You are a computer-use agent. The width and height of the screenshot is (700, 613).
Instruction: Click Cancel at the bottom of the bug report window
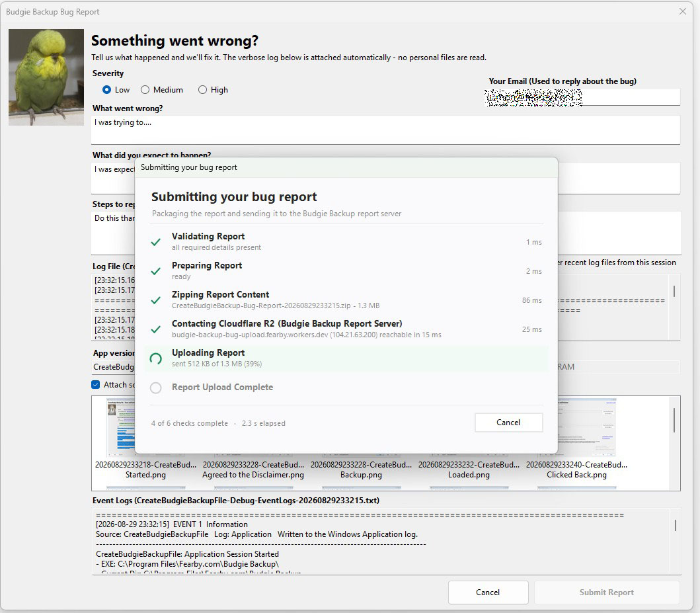[488, 592]
